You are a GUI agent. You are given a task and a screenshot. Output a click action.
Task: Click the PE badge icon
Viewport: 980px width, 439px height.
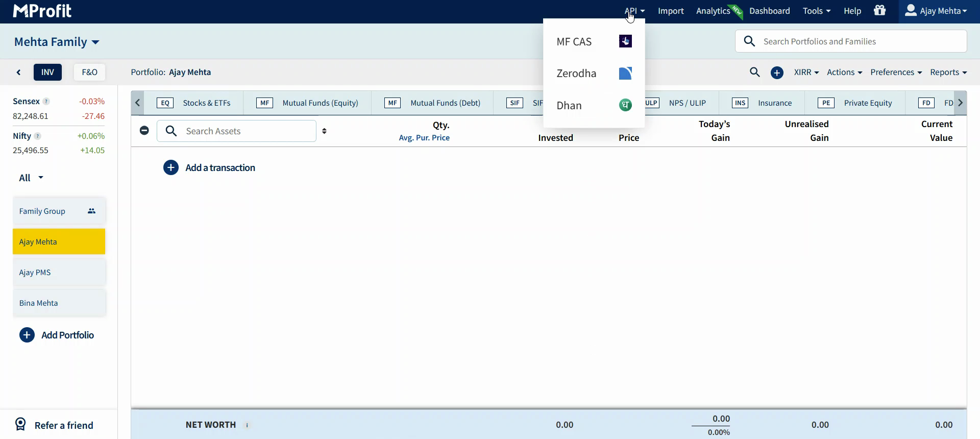pos(826,103)
